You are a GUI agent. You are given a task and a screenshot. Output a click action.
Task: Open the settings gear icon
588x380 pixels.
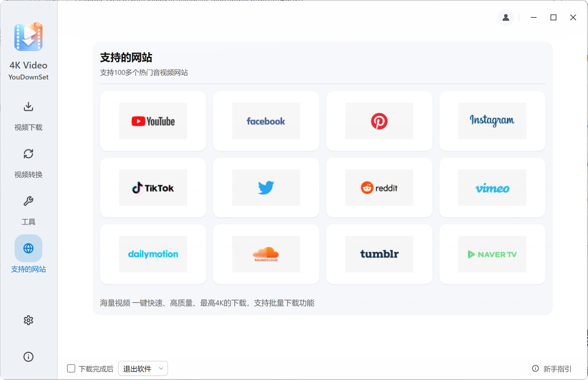tap(28, 320)
